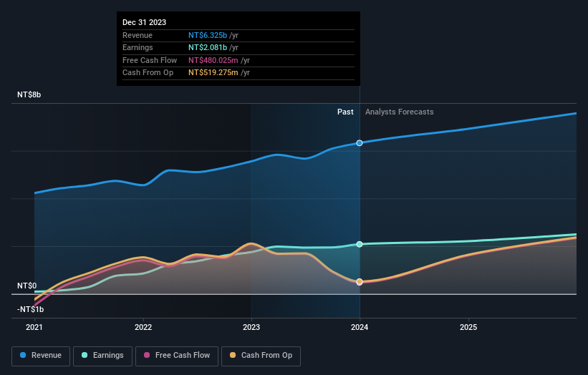Click the 2023 x-axis label
The image size is (588, 375).
click(x=251, y=328)
